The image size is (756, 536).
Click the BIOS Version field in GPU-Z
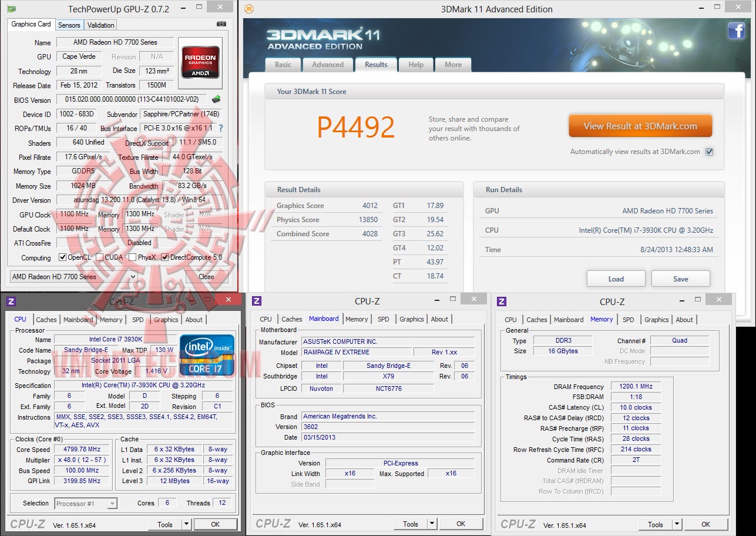click(133, 100)
